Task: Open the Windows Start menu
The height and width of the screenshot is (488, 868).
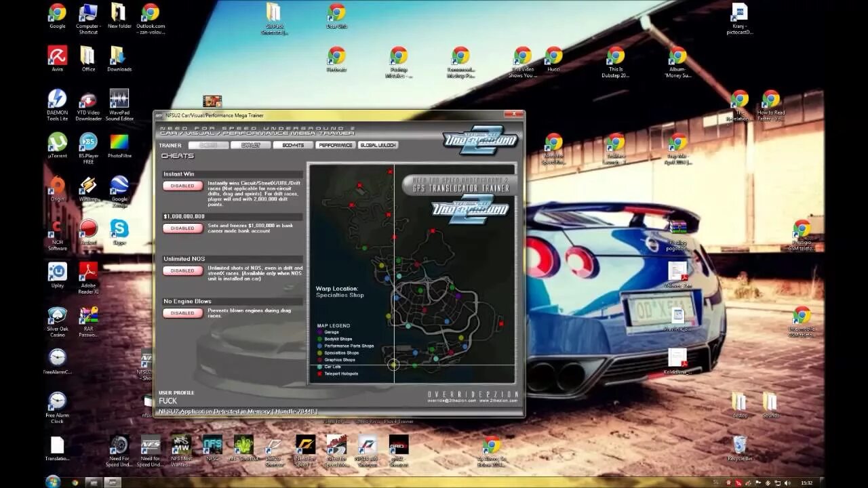Action: [x=52, y=481]
